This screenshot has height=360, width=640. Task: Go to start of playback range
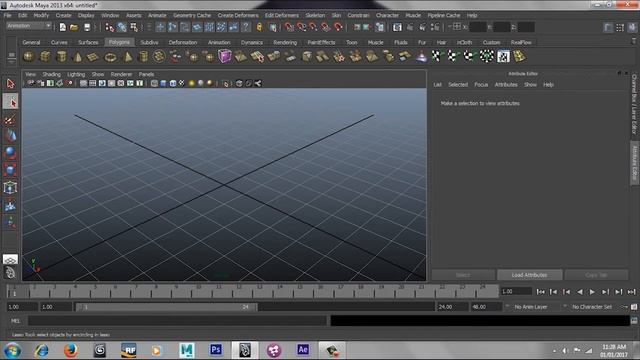coord(540,292)
